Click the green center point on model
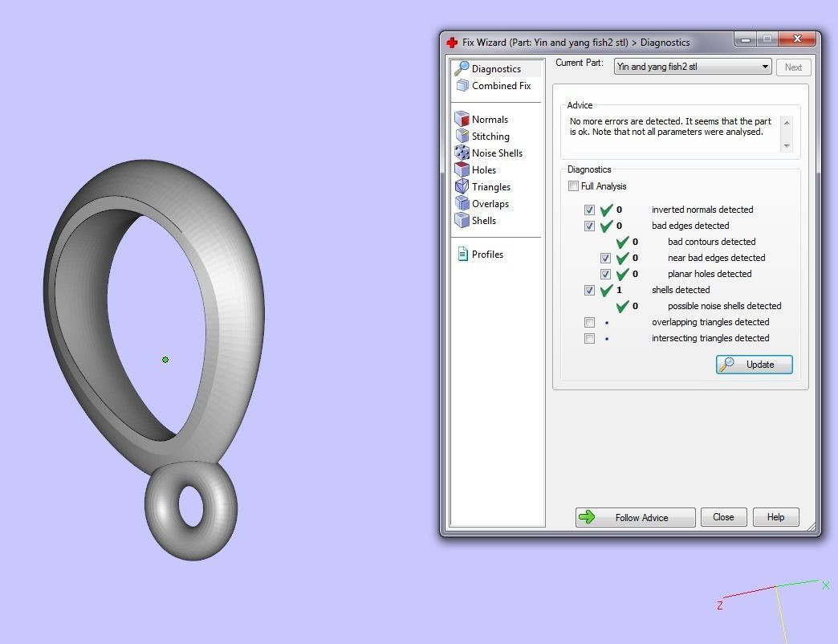The width and height of the screenshot is (838, 644). pyautogui.click(x=165, y=360)
